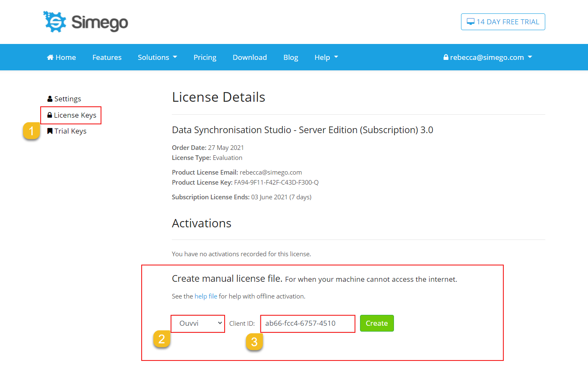Open Settings in the sidebar
The height and width of the screenshot is (381, 588).
64,99
